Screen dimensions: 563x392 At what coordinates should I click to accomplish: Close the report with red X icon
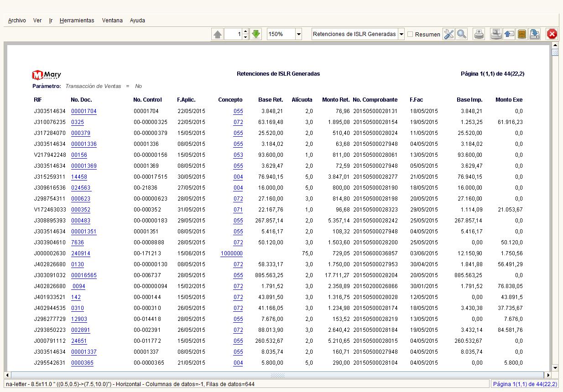click(552, 34)
